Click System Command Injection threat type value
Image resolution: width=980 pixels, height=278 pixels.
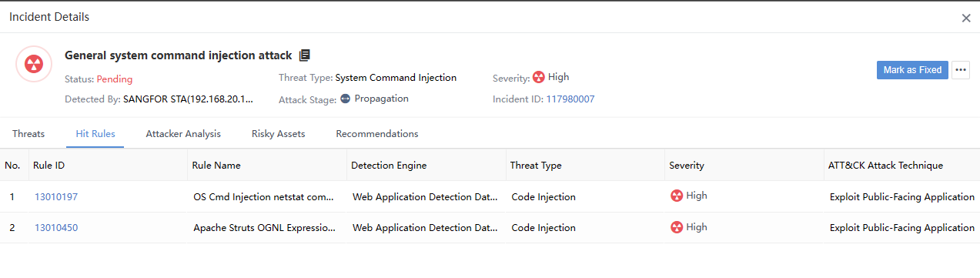point(396,78)
